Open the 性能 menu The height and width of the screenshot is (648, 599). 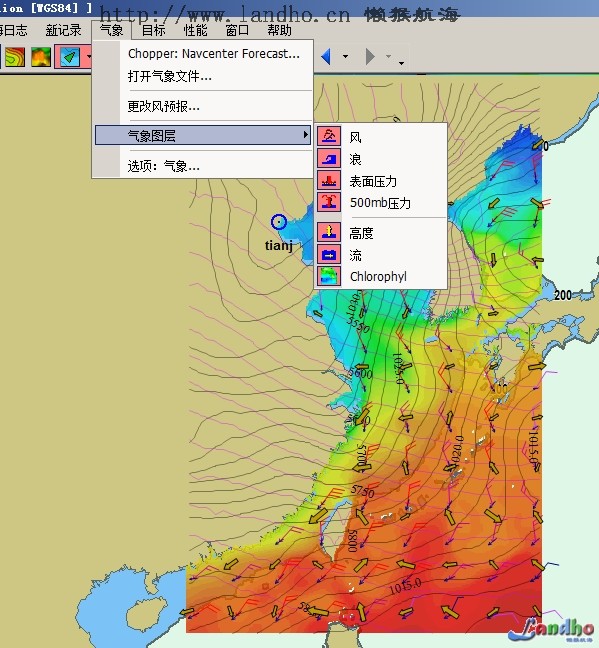click(x=195, y=30)
